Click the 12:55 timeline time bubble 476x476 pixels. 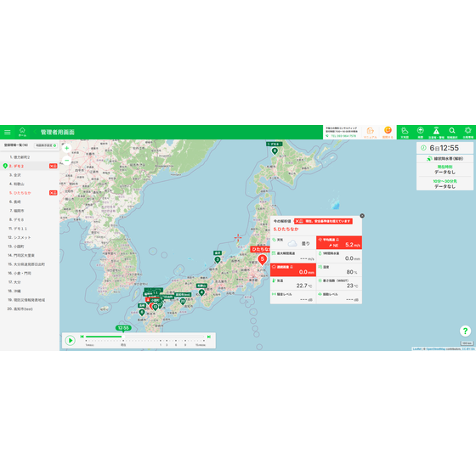coord(123,328)
